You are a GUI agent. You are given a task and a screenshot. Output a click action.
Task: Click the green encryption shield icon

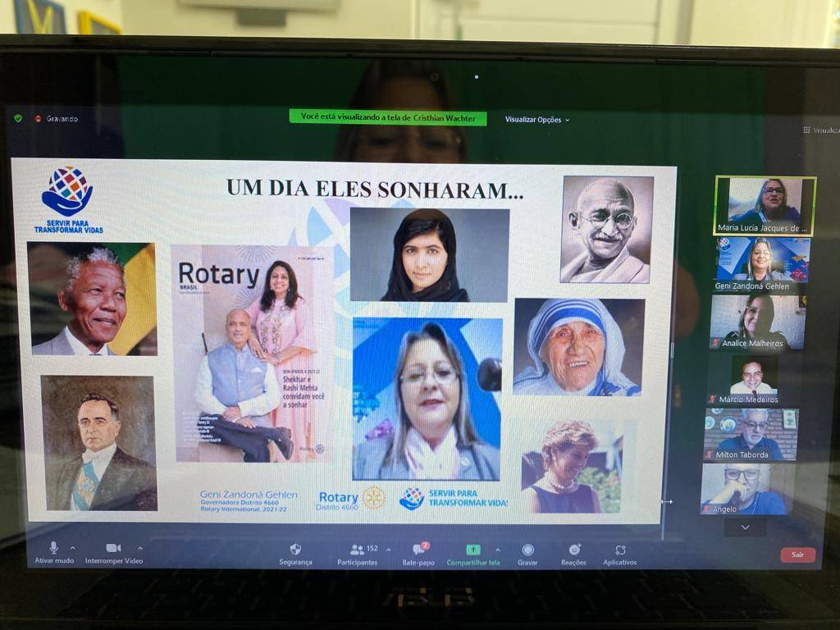click(x=18, y=118)
